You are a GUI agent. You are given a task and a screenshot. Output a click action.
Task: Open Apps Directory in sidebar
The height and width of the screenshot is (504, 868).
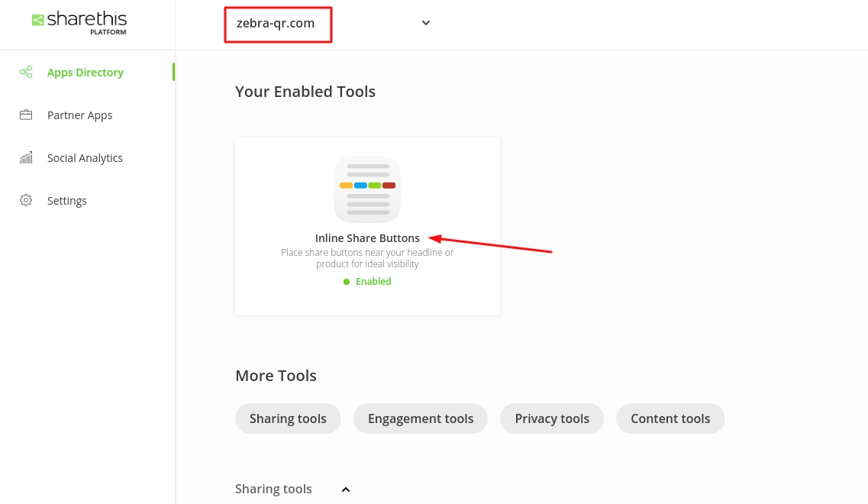[85, 73]
